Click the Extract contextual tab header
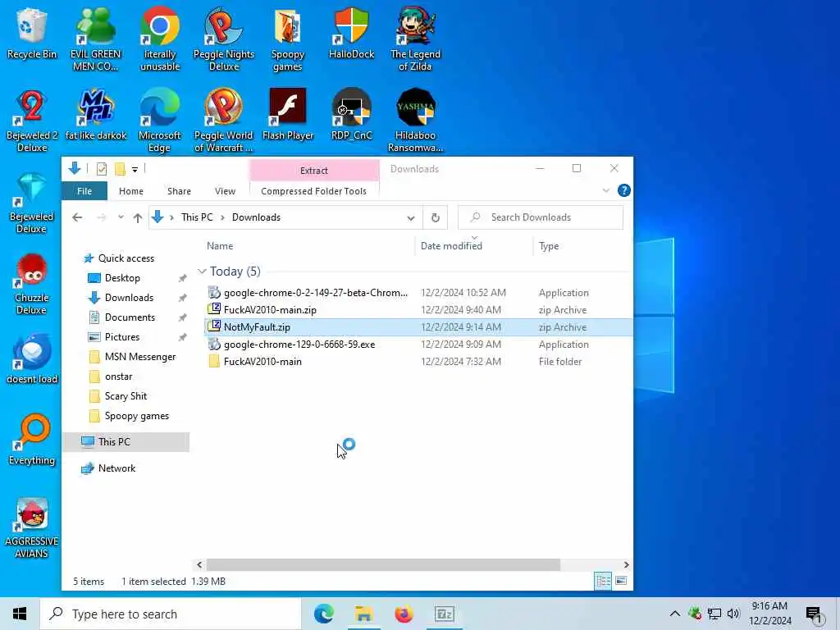This screenshot has width=840, height=630. [x=314, y=171]
